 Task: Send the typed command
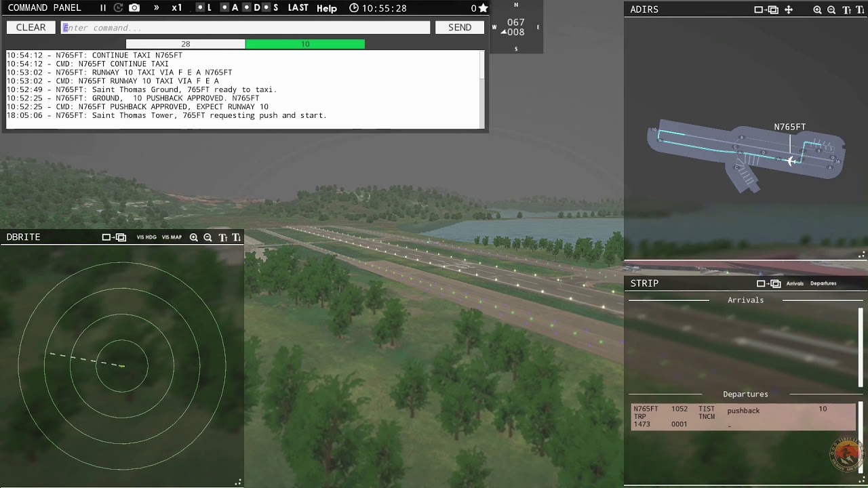coord(460,27)
